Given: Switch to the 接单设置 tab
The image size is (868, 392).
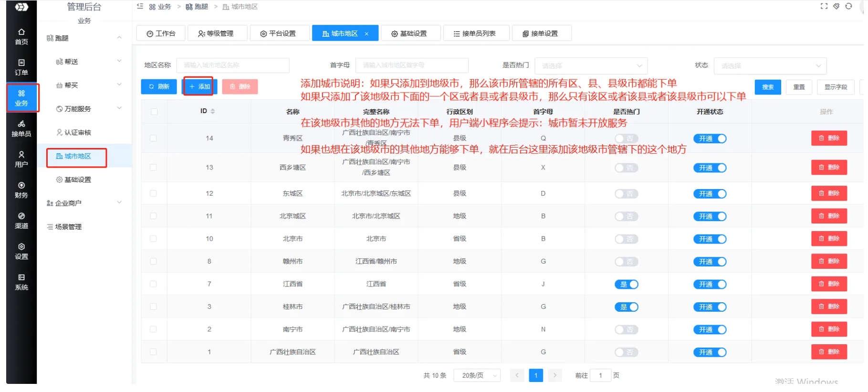Looking at the screenshot, I should coord(541,33).
